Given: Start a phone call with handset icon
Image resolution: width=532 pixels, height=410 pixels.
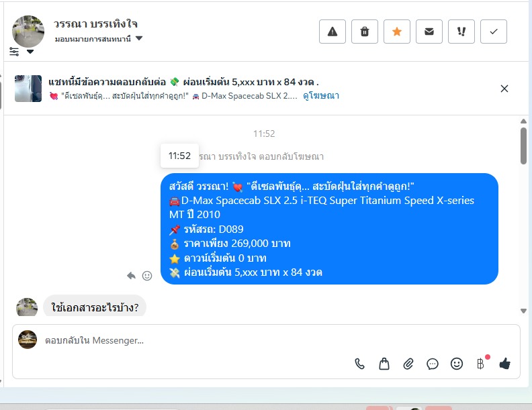Looking at the screenshot, I should pyautogui.click(x=359, y=364).
